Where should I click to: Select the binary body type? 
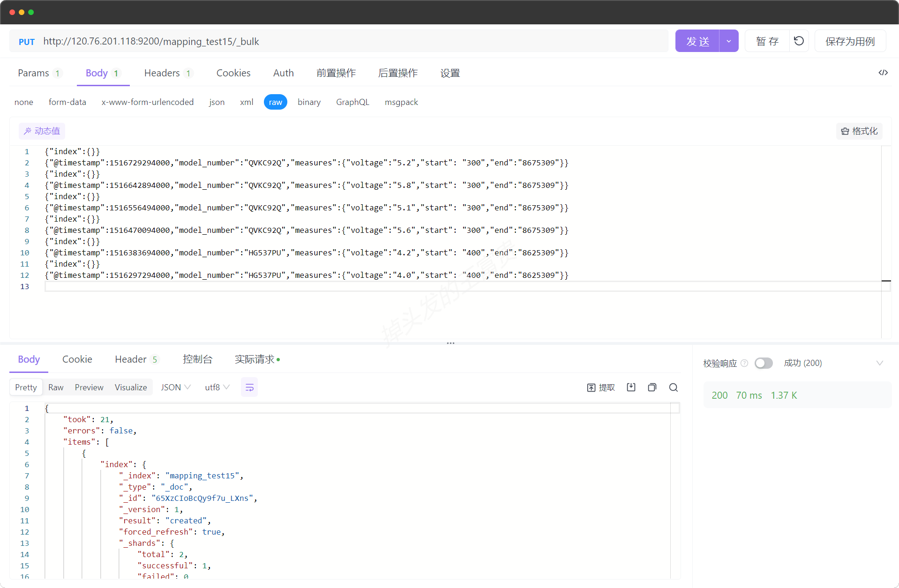pyautogui.click(x=309, y=102)
